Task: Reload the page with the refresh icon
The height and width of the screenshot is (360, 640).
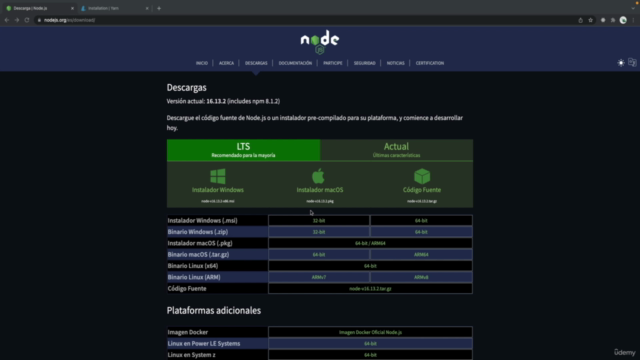Action: [x=27, y=20]
